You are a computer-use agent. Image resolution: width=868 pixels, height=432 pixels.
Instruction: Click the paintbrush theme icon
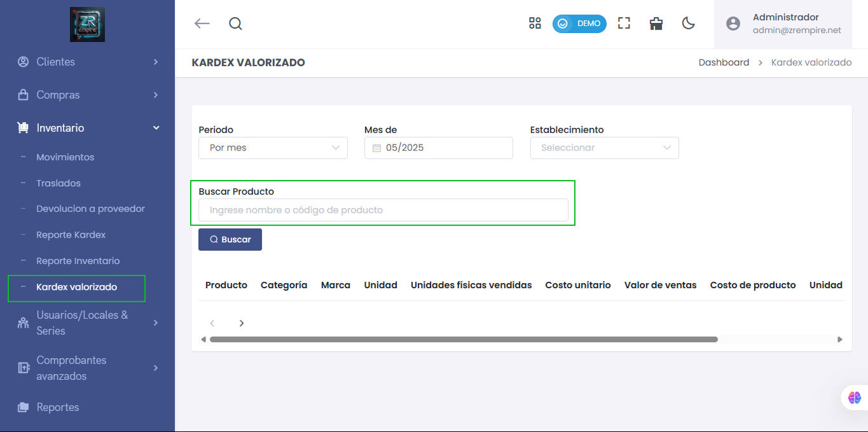coord(656,24)
